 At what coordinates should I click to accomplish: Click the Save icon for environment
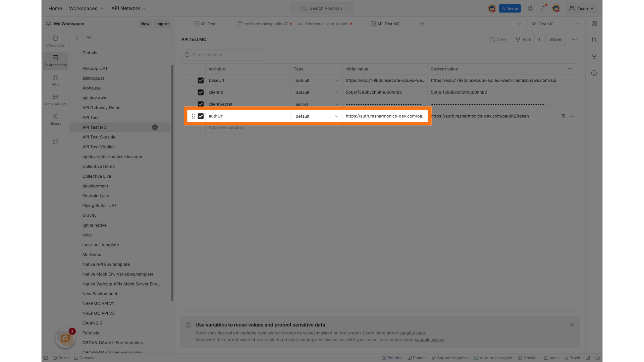(498, 40)
